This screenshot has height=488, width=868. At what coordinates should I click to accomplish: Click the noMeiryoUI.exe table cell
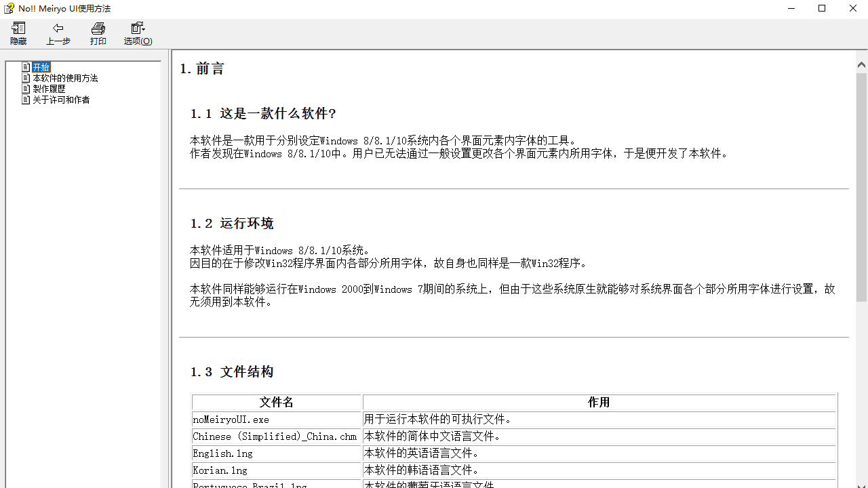tap(277, 420)
